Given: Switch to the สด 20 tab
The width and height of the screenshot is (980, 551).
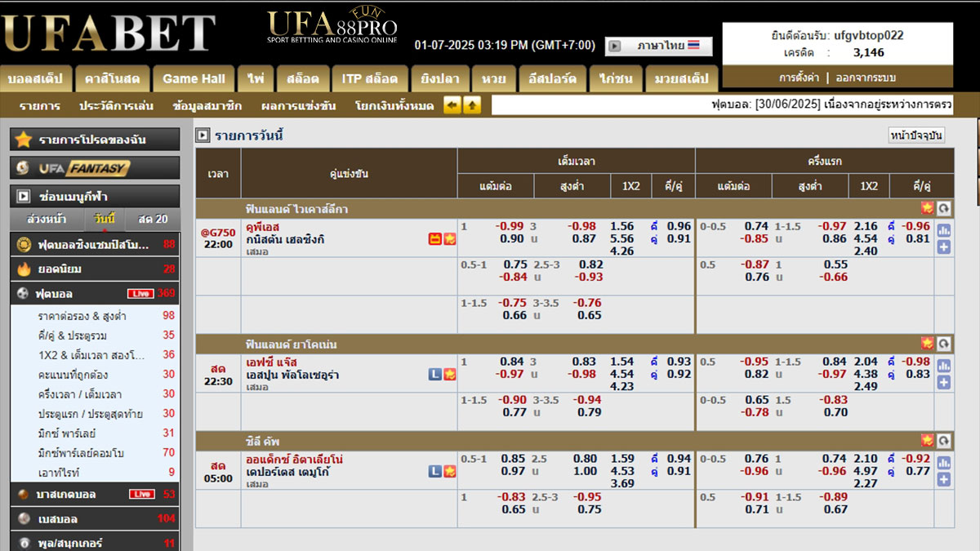Looking at the screenshot, I should [x=153, y=219].
